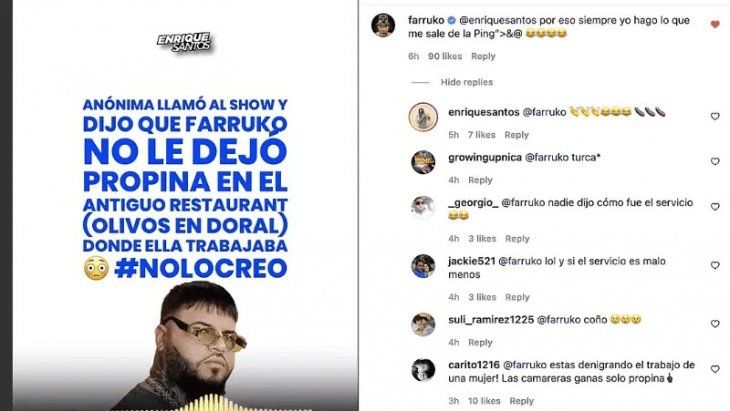Like enriquesantos reply with heart icon
Screen dimensions: 730x411
click(x=715, y=116)
